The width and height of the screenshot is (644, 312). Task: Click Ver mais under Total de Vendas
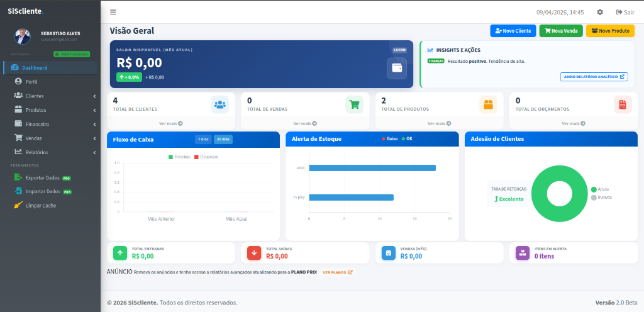305,123
